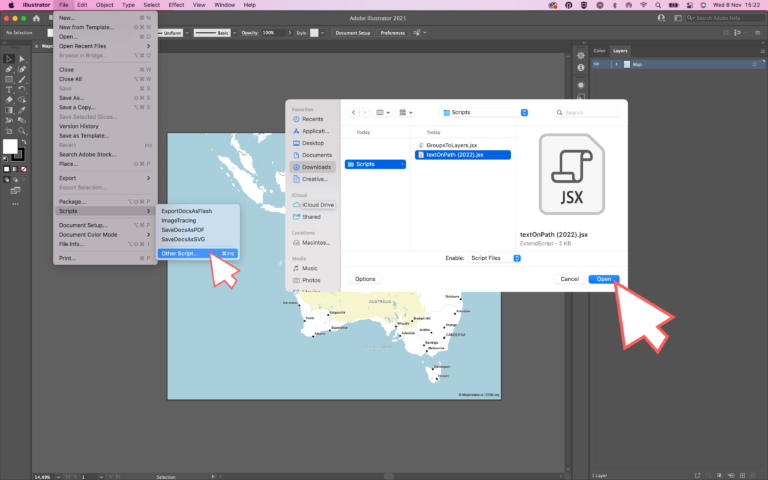The width and height of the screenshot is (768, 480).
Task: Select the Direct Selection tool
Action: (x=22, y=59)
